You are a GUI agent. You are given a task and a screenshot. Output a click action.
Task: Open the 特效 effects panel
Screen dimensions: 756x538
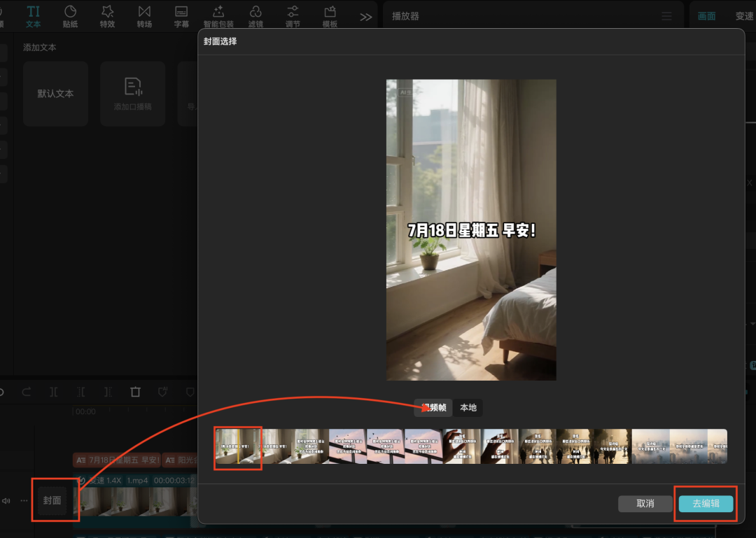(107, 15)
